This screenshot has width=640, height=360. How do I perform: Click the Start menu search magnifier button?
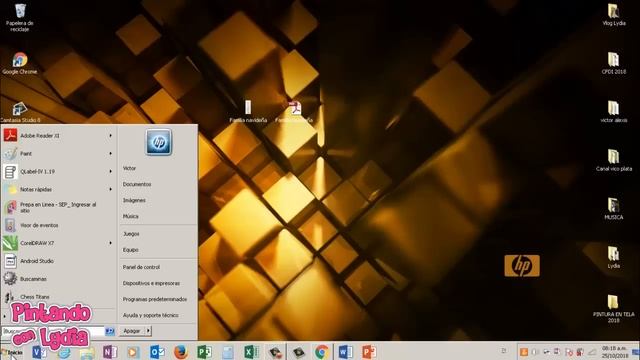pos(110,331)
